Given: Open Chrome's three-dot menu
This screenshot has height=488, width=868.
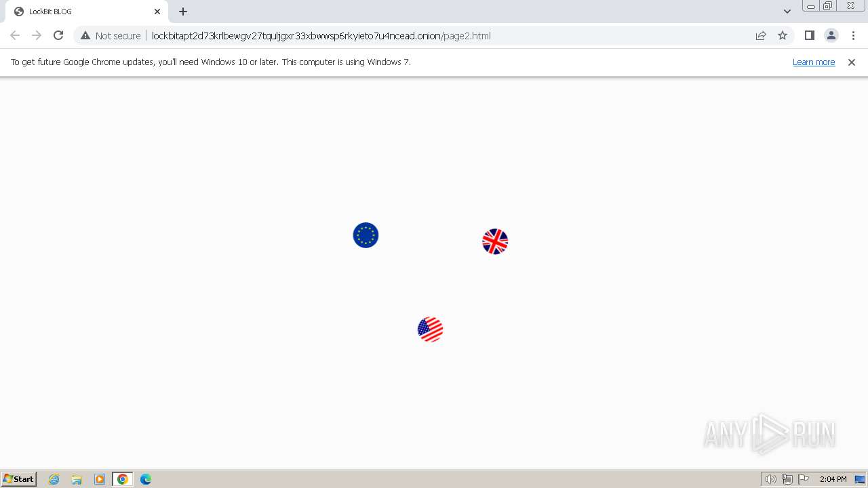Looking at the screenshot, I should tap(853, 35).
